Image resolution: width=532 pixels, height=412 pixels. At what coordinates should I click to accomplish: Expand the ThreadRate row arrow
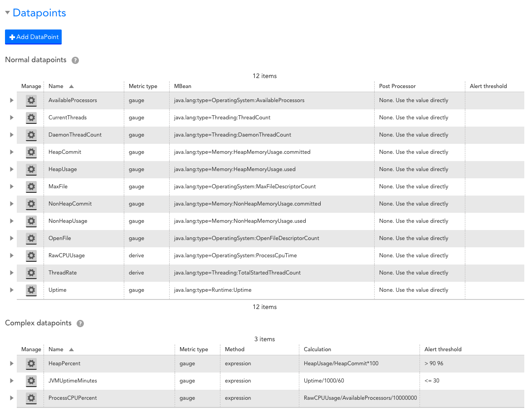tap(12, 273)
